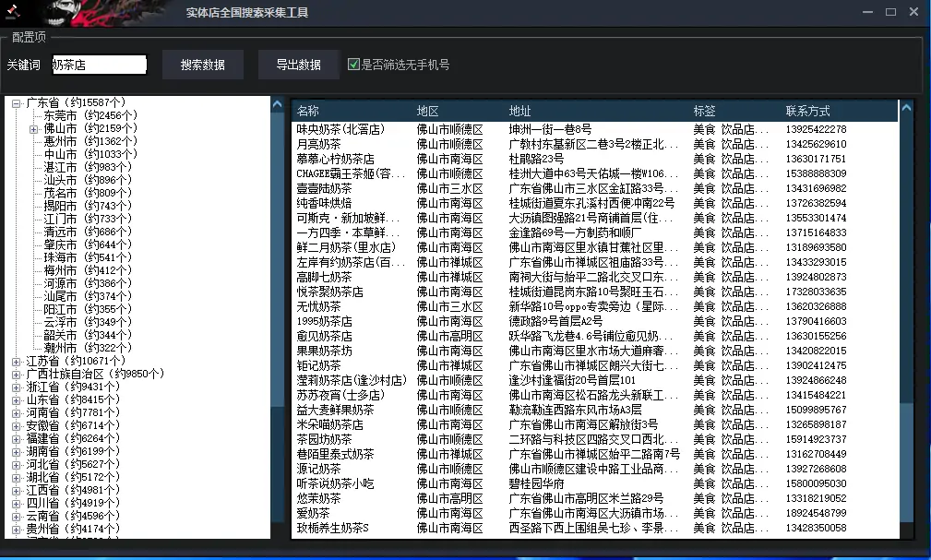Viewport: 931px width, 560px height.
Task: Expand the 湖南省 tree node
Action: 16,452
